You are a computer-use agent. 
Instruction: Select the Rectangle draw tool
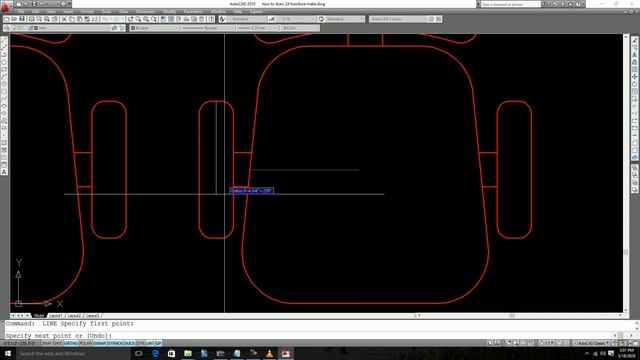point(4,69)
